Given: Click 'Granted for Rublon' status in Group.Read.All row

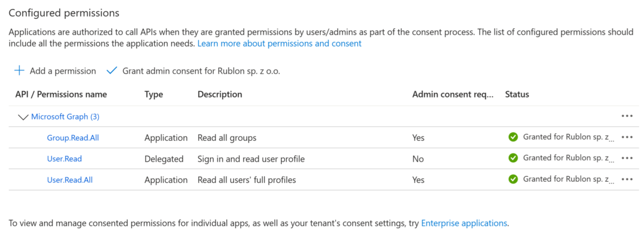Looking at the screenshot, I should pyautogui.click(x=569, y=137).
